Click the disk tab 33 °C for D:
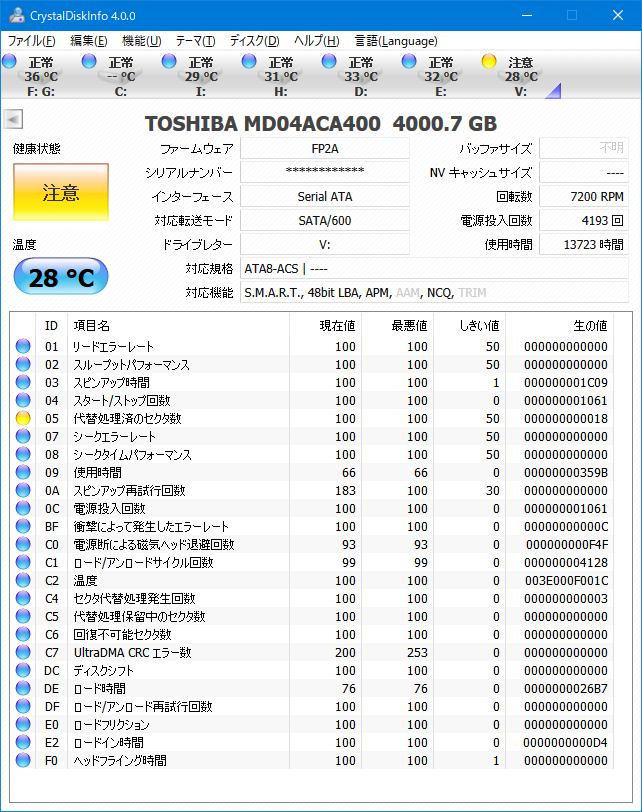 coord(360,76)
